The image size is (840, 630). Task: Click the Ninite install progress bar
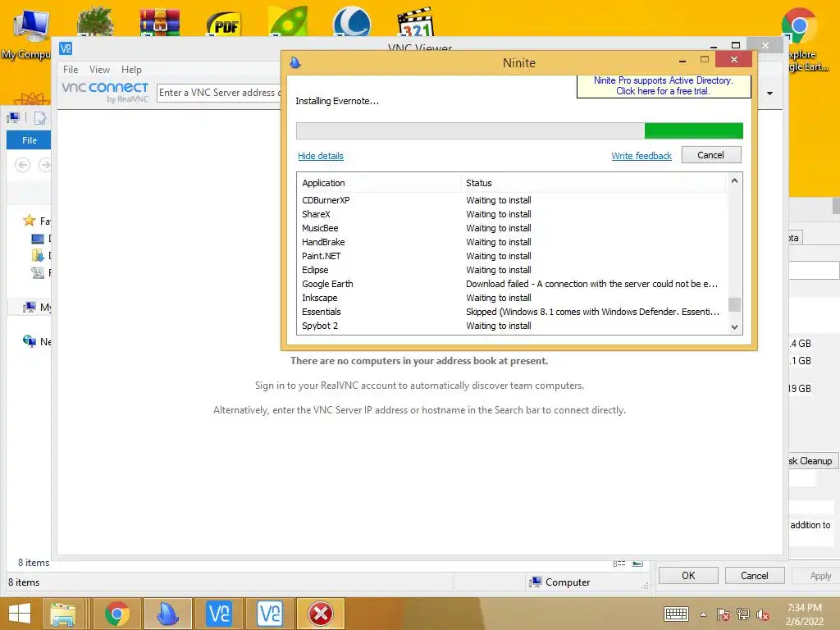pyautogui.click(x=519, y=130)
